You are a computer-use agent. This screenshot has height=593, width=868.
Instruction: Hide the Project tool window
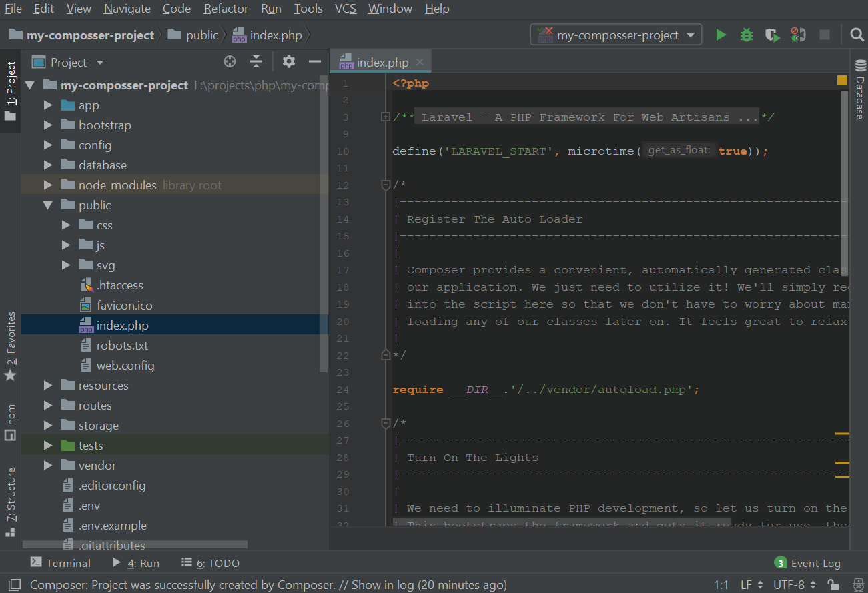315,62
